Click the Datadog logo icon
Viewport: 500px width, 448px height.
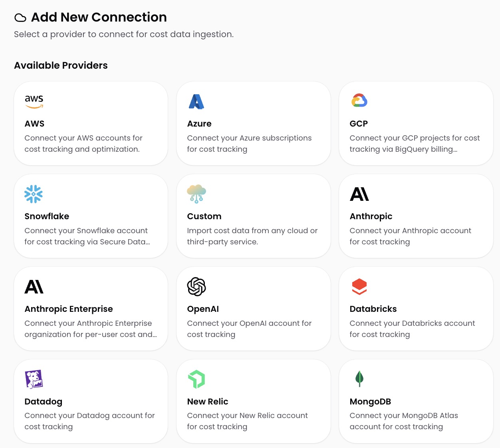click(x=34, y=379)
